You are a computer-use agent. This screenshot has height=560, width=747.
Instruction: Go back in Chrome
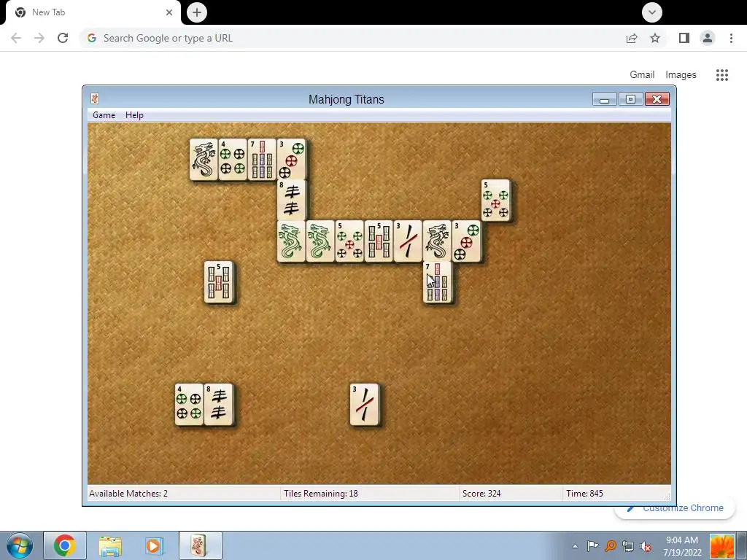[x=16, y=38]
